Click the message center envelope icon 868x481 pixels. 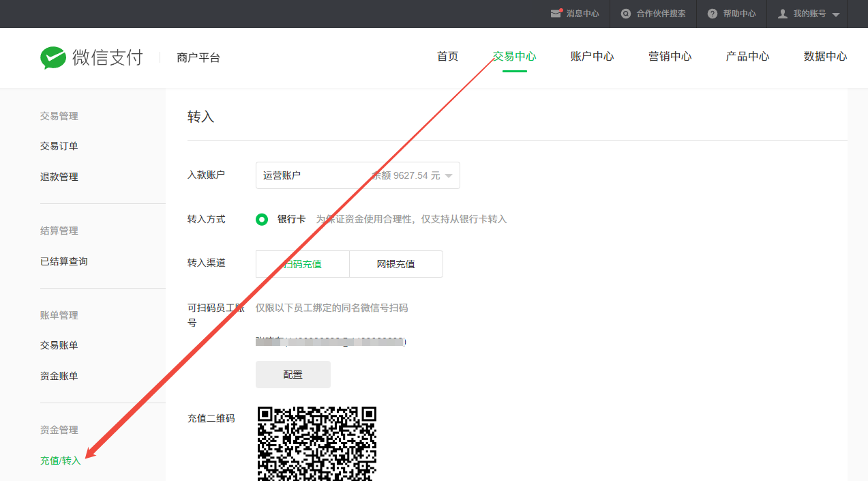tap(556, 14)
